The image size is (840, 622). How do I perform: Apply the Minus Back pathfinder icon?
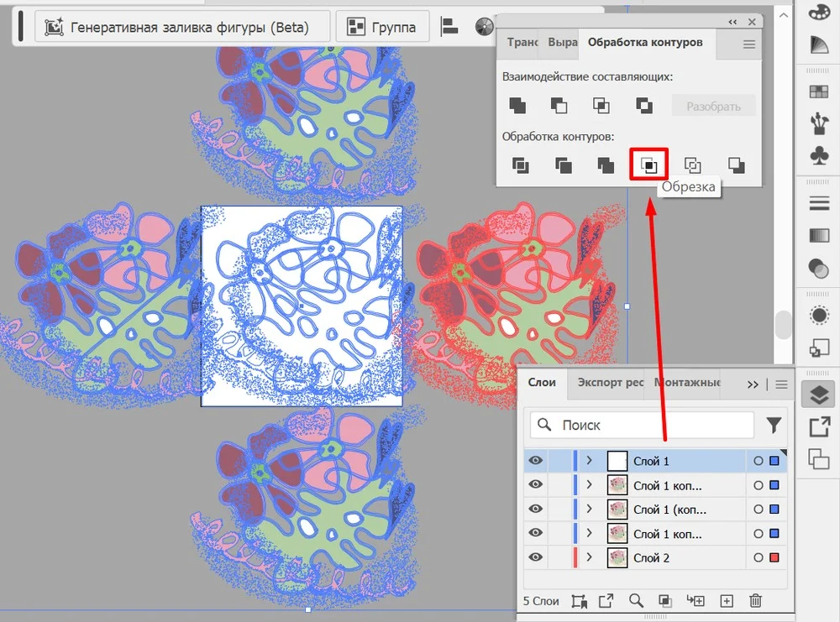[737, 165]
